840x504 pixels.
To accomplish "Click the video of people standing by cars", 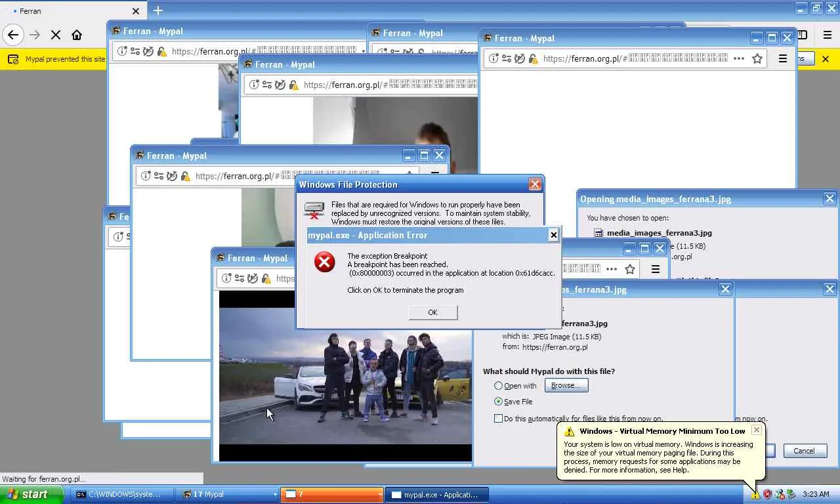I will point(345,376).
